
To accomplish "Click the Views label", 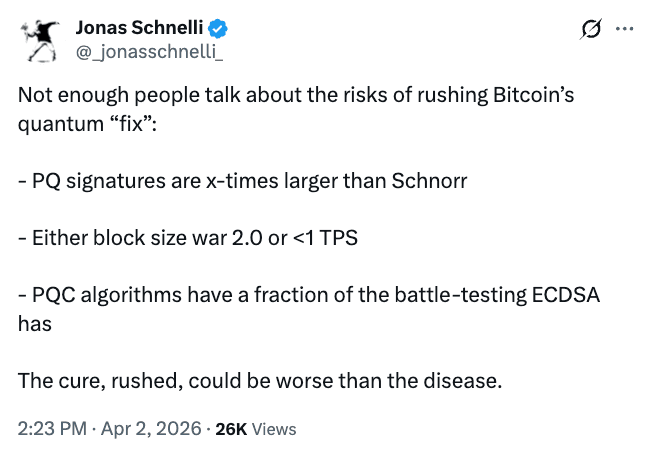I will (x=273, y=428).
